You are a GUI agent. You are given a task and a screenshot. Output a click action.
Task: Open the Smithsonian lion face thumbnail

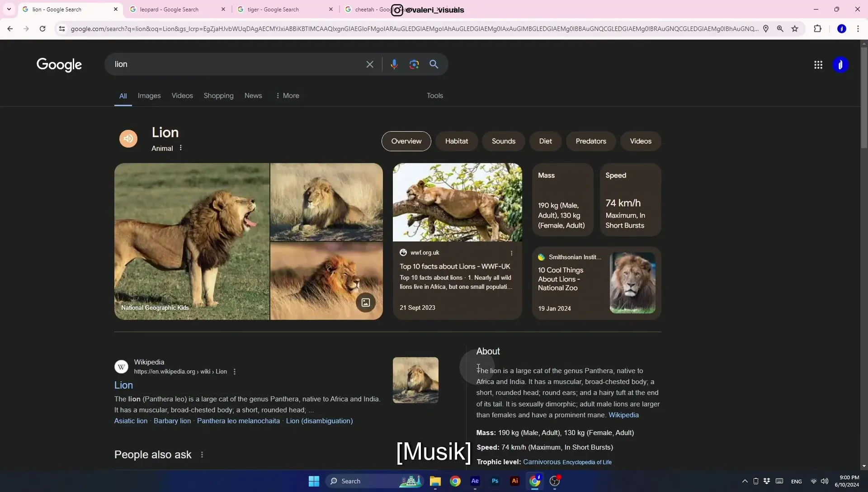pos(632,283)
